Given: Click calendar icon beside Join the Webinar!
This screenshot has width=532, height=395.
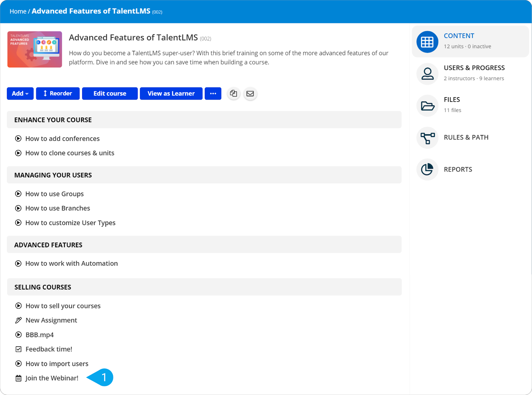Looking at the screenshot, I should coord(19,378).
